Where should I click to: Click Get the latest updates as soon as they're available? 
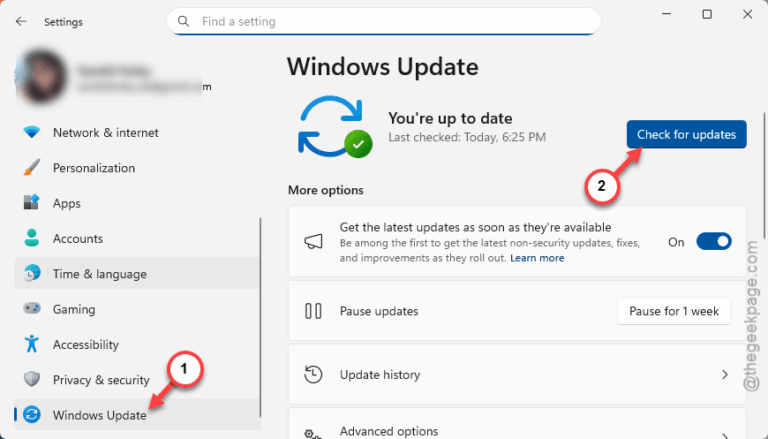click(475, 227)
